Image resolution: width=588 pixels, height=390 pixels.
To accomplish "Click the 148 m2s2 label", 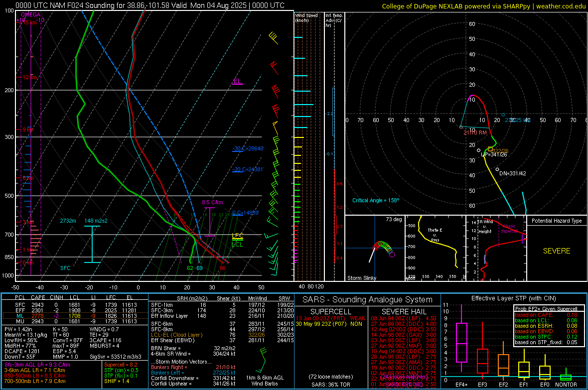I will pyautogui.click(x=96, y=221).
